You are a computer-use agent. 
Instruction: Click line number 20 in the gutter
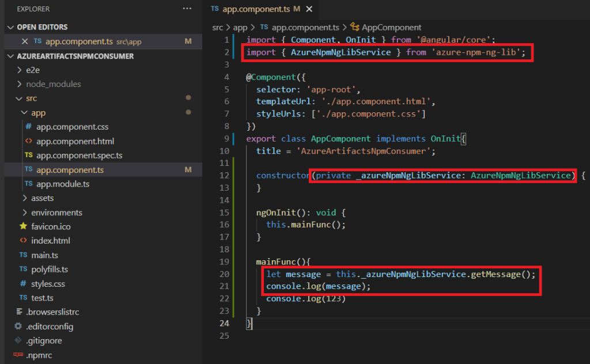225,274
